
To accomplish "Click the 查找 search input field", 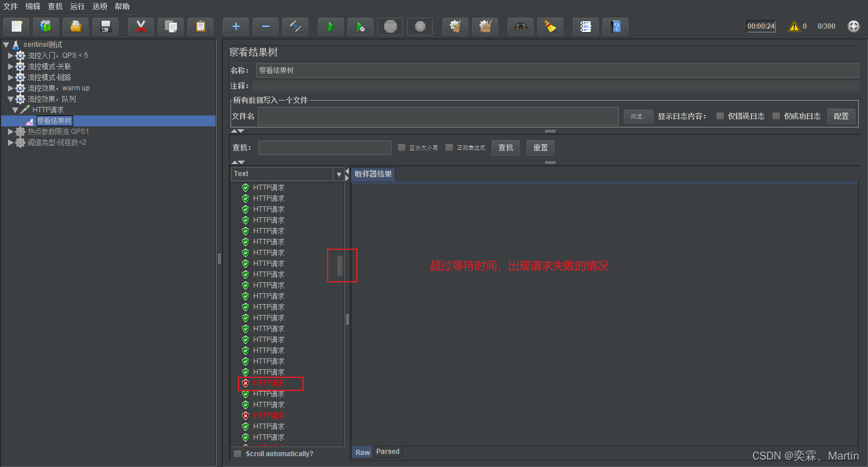I will coord(325,147).
